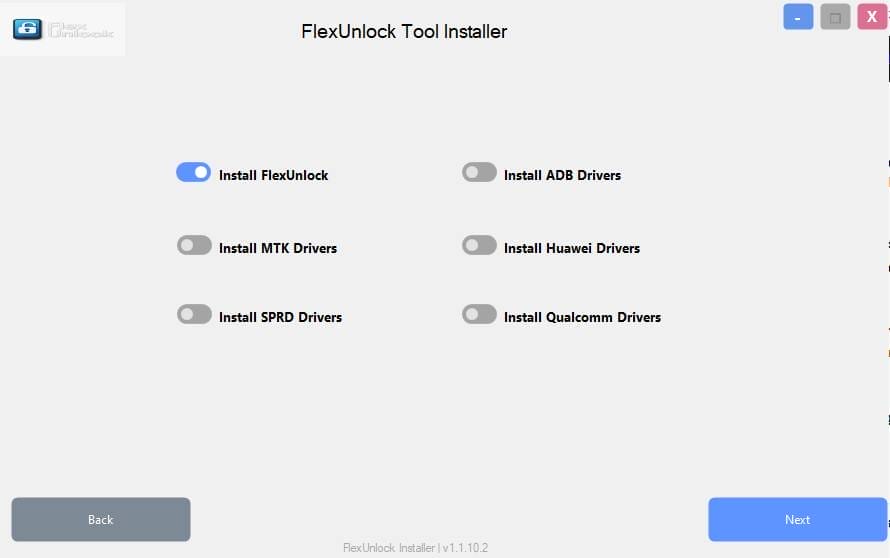Minimize the installer window
Viewport: 890px width, 558px height.
click(798, 17)
